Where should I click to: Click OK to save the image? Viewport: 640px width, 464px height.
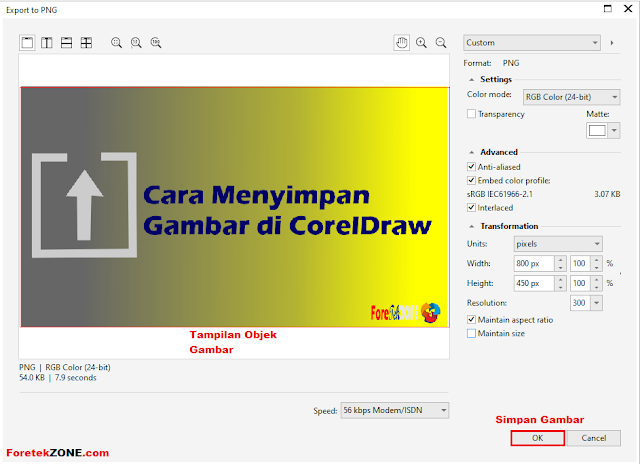[538, 438]
